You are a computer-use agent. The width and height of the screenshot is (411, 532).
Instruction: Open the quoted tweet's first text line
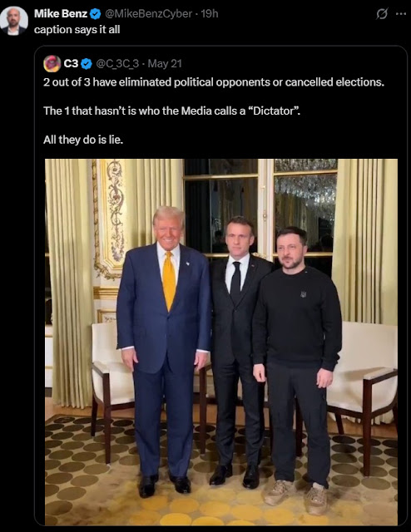[x=214, y=82]
